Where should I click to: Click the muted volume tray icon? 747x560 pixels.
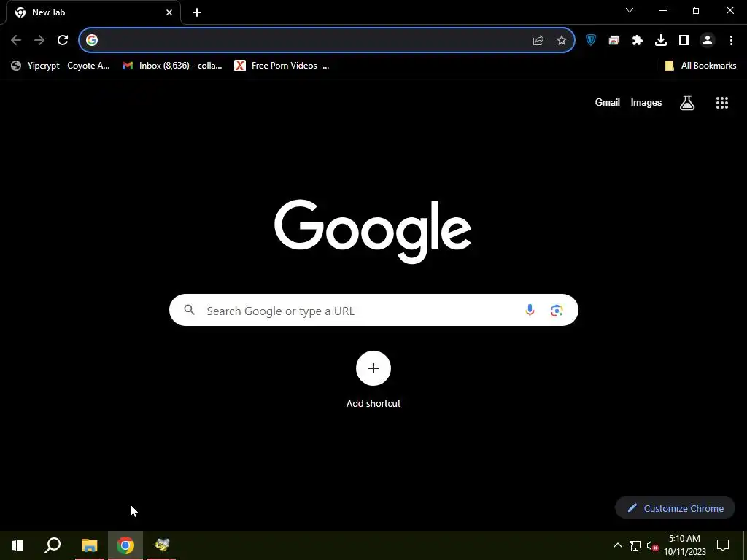(653, 545)
